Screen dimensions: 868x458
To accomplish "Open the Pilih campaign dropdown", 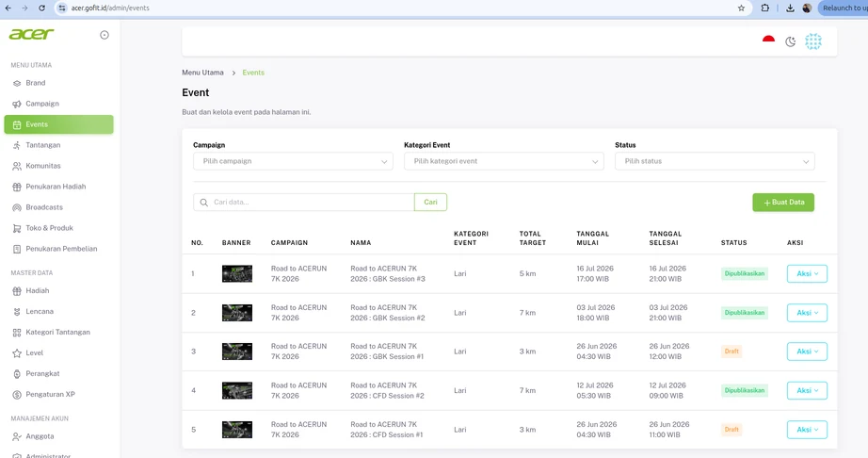I will (293, 161).
